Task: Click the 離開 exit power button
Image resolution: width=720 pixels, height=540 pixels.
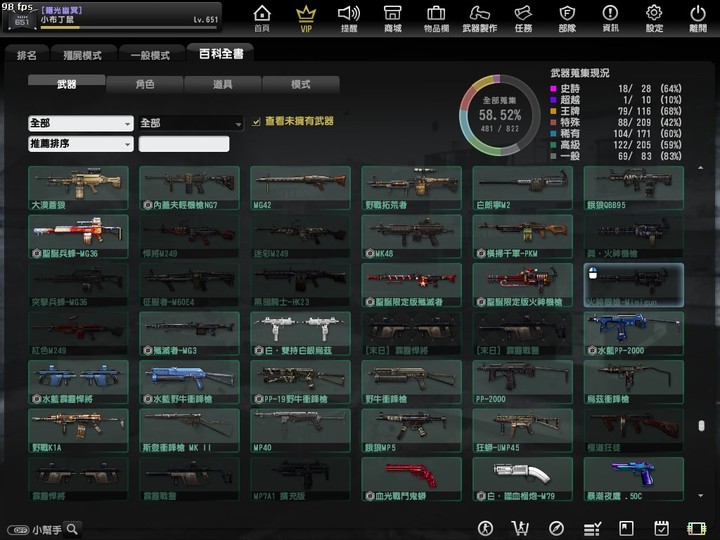Action: (698, 18)
